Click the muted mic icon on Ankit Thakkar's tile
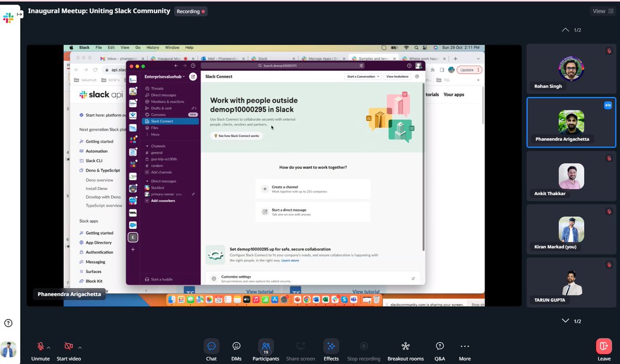 (x=609, y=159)
